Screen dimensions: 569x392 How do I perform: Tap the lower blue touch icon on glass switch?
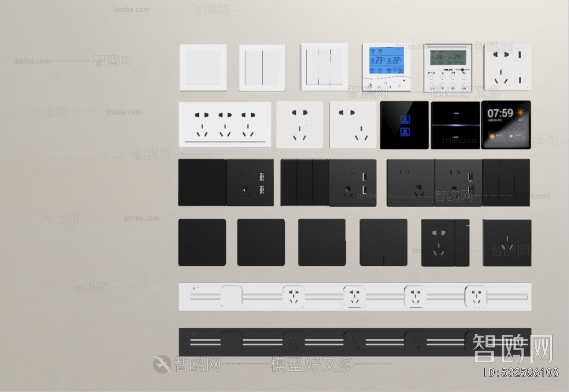pyautogui.click(x=405, y=132)
